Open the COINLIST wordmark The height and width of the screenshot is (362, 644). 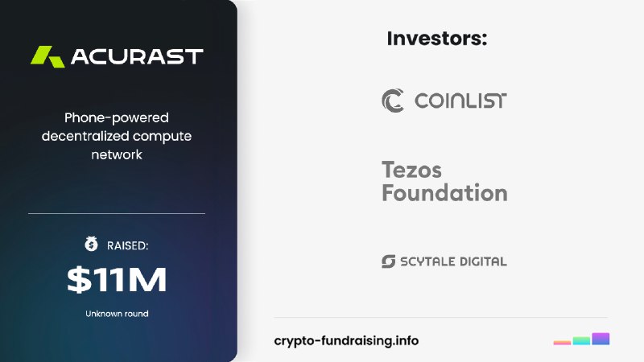[460, 101]
